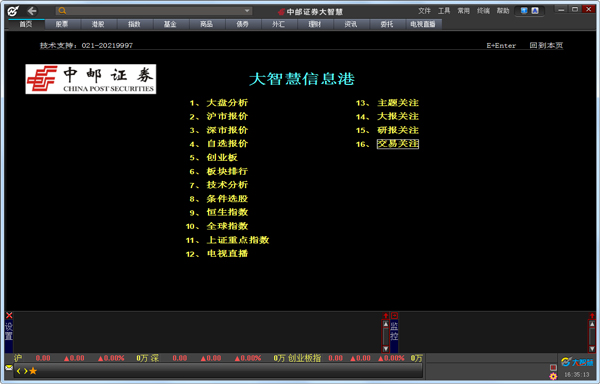Viewport: 600px width, 384px height.
Task: Click the orange star icon in the bottom bar
Action: click(x=33, y=371)
